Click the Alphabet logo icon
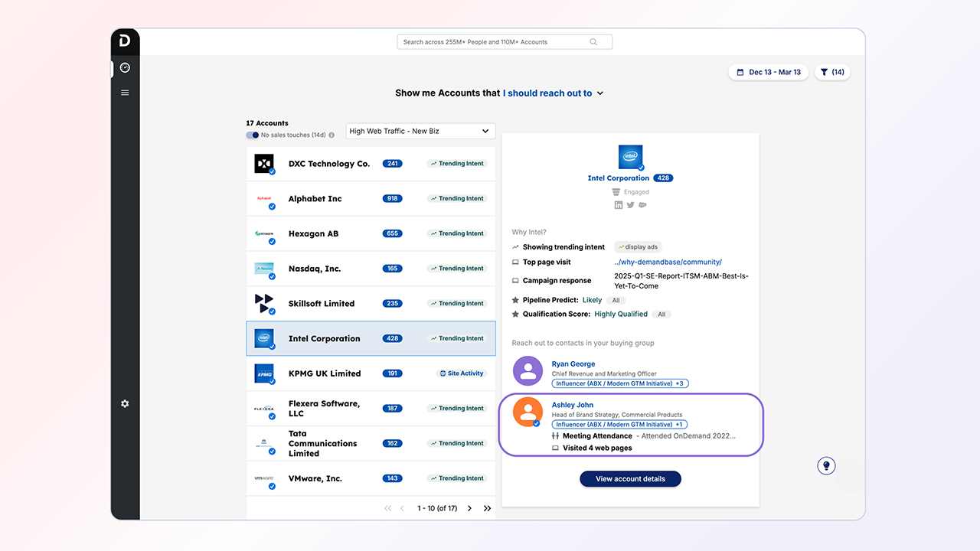 click(x=264, y=198)
